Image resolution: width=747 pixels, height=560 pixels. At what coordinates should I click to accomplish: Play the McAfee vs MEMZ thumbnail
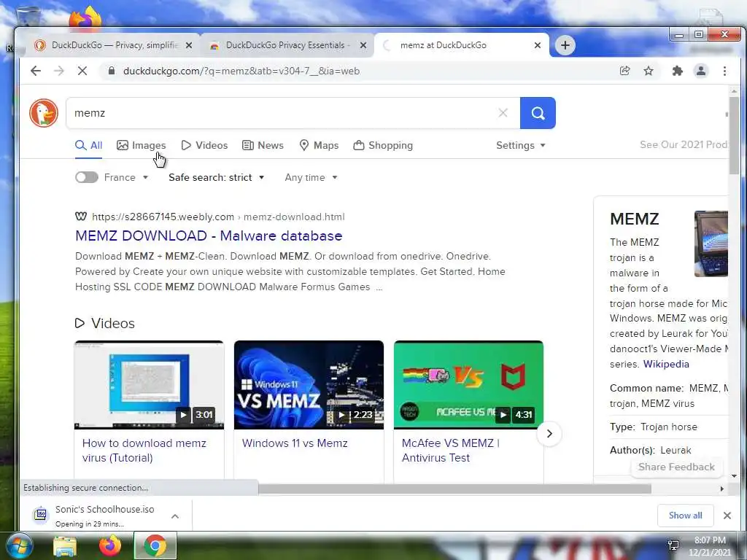tap(468, 385)
